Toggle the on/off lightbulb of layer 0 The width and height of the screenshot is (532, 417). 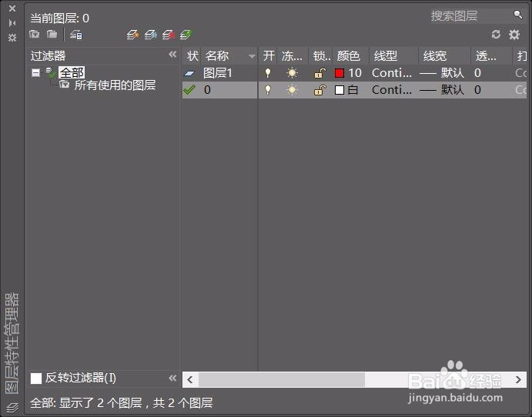(x=268, y=90)
